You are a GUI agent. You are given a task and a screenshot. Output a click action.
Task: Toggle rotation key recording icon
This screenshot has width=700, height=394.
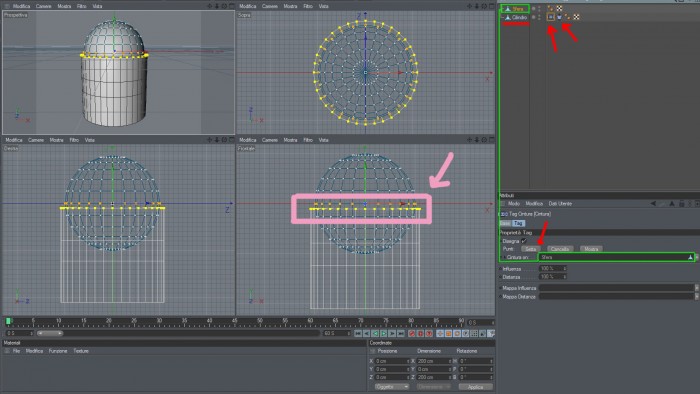tap(456, 333)
